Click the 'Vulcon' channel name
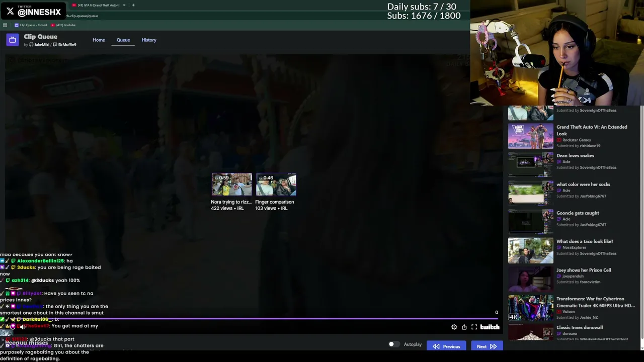This screenshot has height=362, width=644. (569, 312)
